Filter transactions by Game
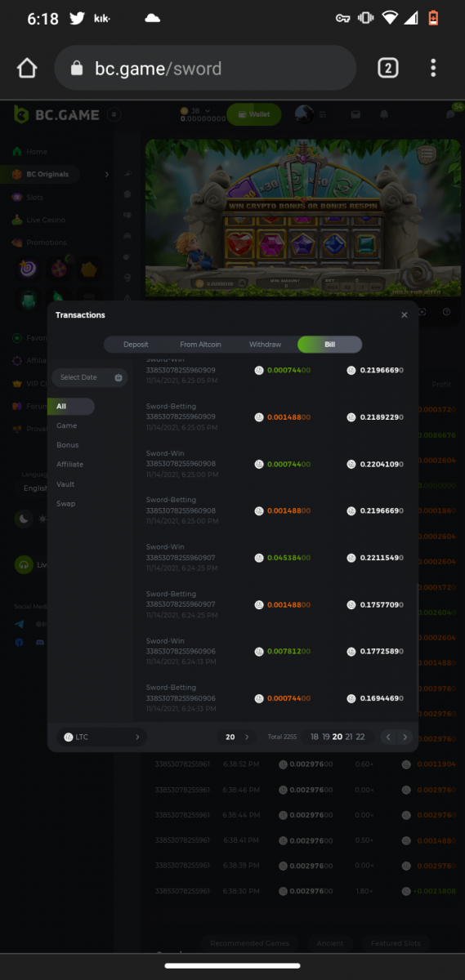Viewport: 465px width, 980px height. tap(67, 425)
